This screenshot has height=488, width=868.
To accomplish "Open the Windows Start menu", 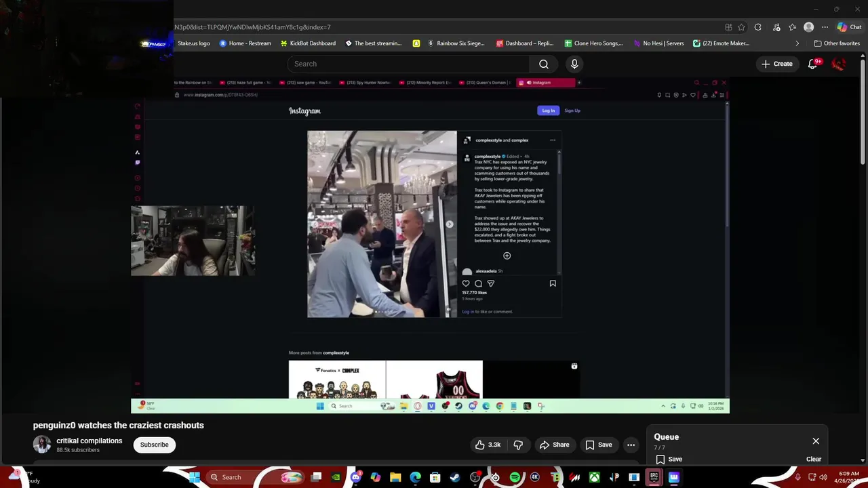I will (195, 477).
